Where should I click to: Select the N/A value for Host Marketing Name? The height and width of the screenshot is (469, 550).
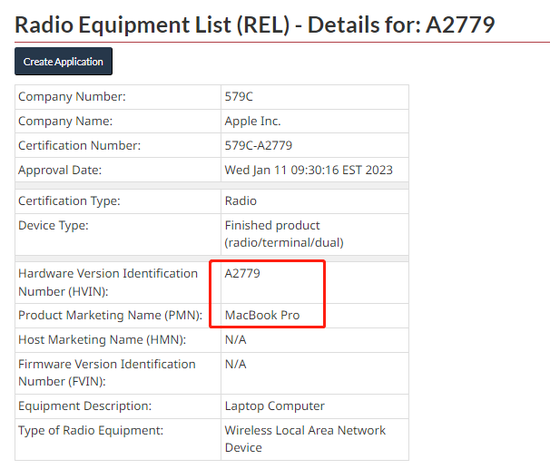236,340
